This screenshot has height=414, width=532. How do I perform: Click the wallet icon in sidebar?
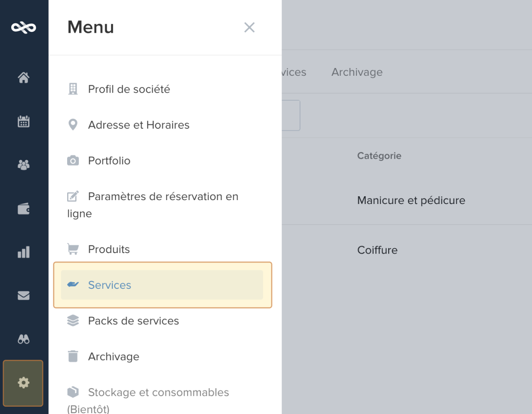tap(24, 209)
